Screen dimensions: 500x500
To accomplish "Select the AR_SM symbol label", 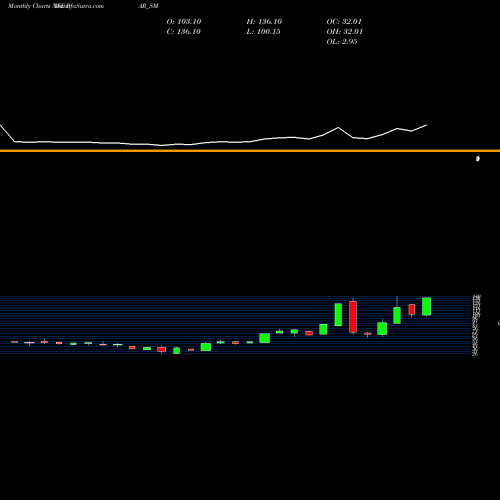I will point(148,6).
